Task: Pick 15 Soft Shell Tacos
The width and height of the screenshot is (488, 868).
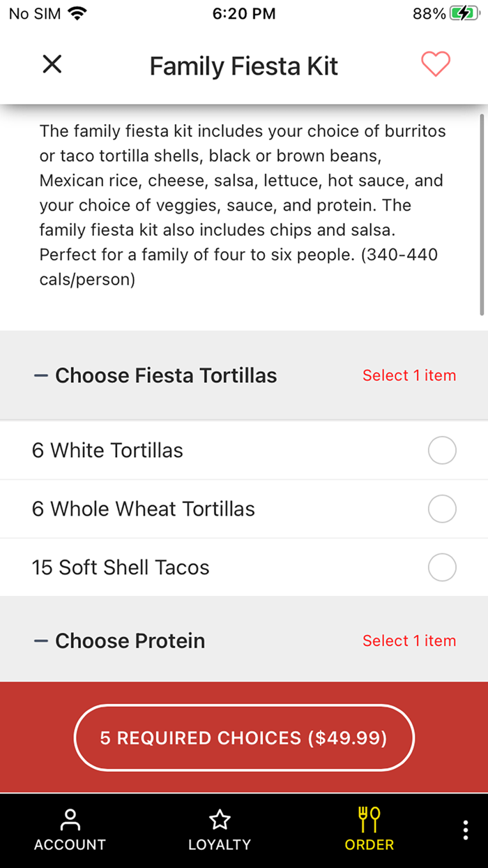Action: pyautogui.click(x=442, y=567)
